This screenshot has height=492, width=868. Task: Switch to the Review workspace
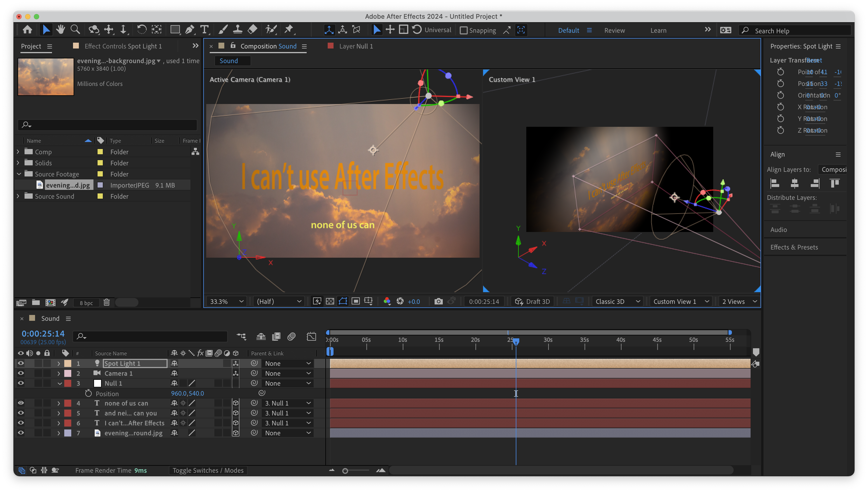[614, 30]
